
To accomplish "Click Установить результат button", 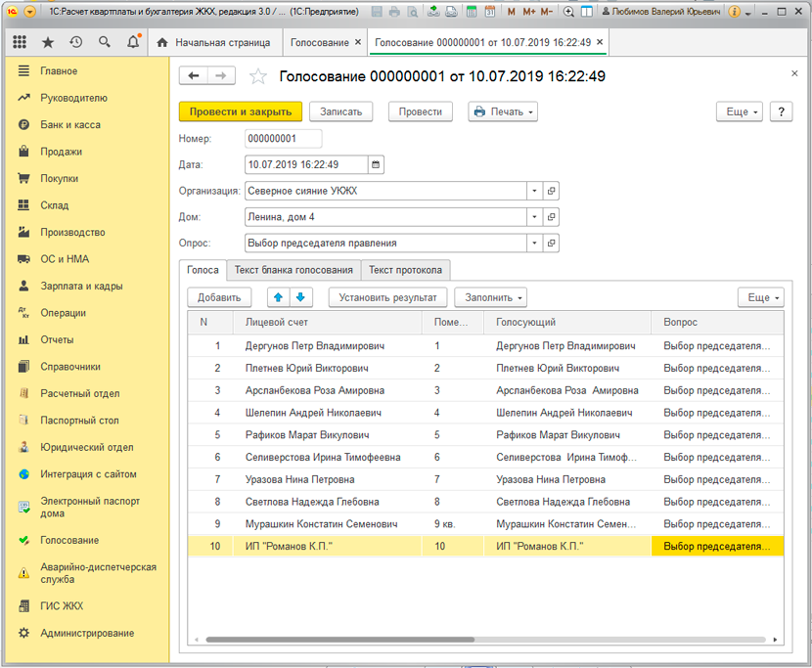I will (388, 297).
